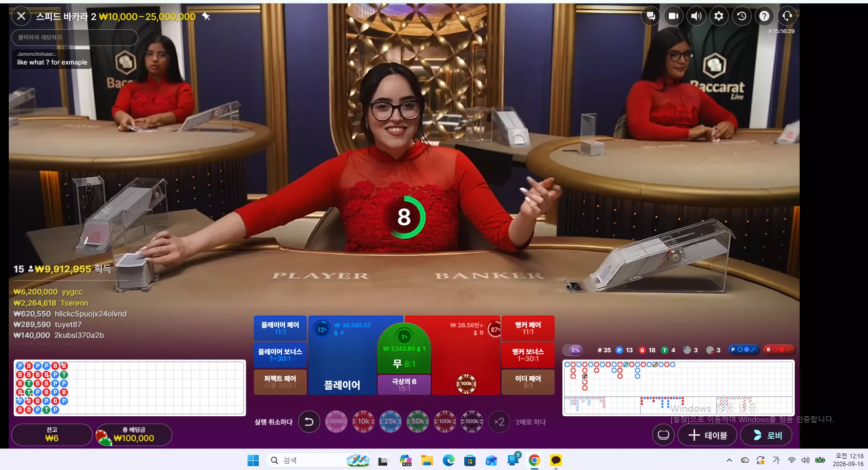Bet on 플레이어 페어 11:1
The width and height of the screenshot is (868, 470).
280,328
